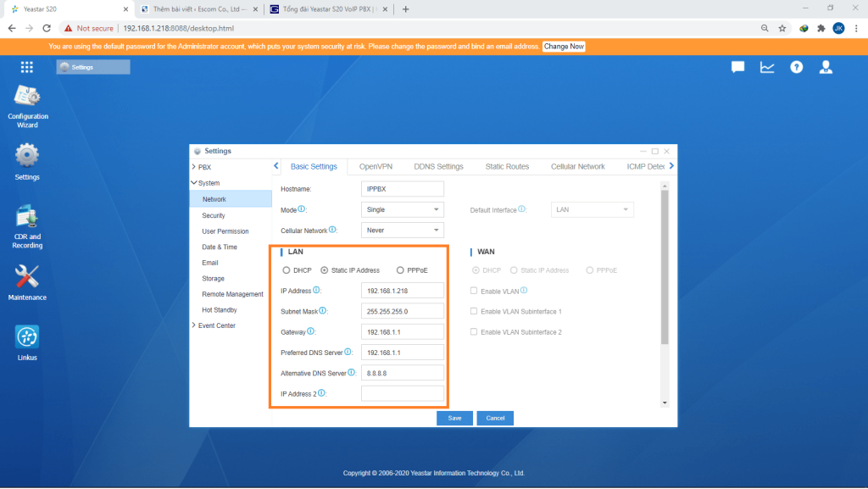
Task: Tick Enable VLAN Subinterface 1 checkbox
Action: (x=474, y=311)
